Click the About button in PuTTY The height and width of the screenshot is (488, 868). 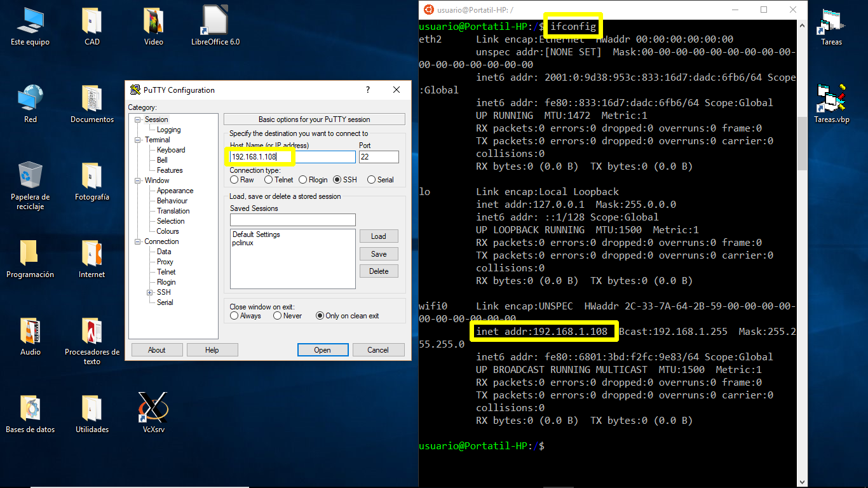click(157, 350)
